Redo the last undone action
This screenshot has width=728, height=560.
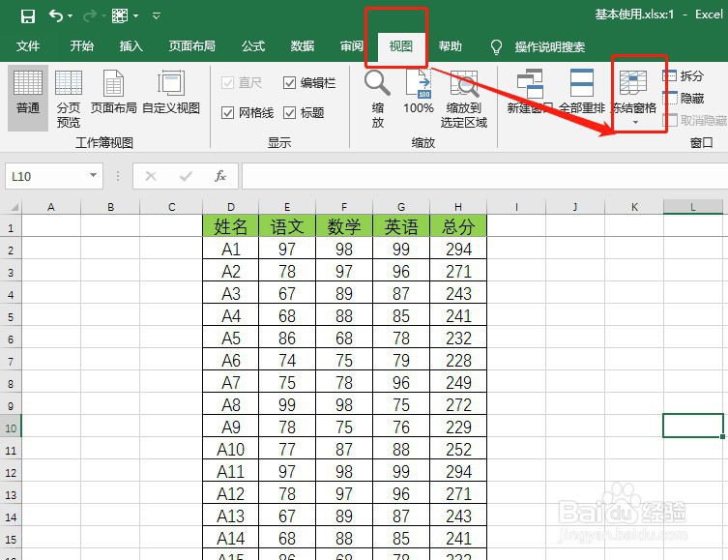[90, 16]
